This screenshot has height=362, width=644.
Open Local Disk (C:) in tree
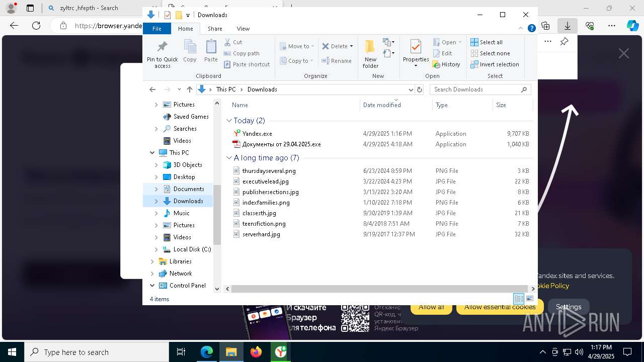(192, 249)
